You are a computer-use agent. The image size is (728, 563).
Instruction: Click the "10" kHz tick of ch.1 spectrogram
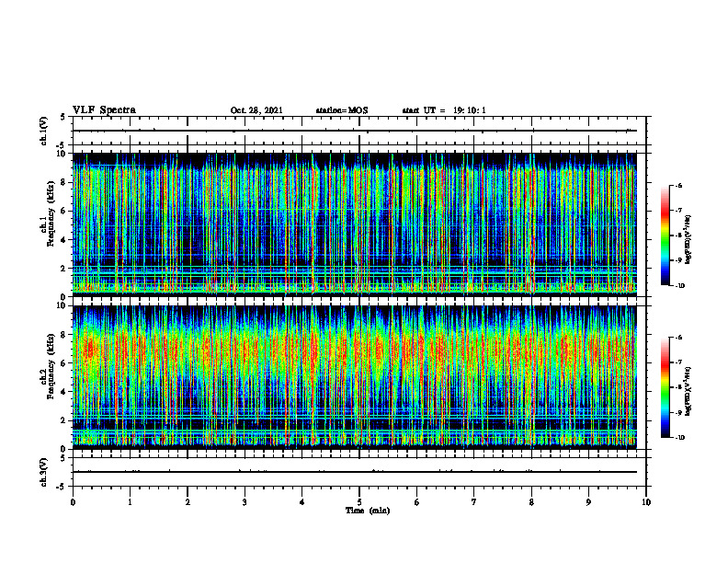[x=62, y=154]
